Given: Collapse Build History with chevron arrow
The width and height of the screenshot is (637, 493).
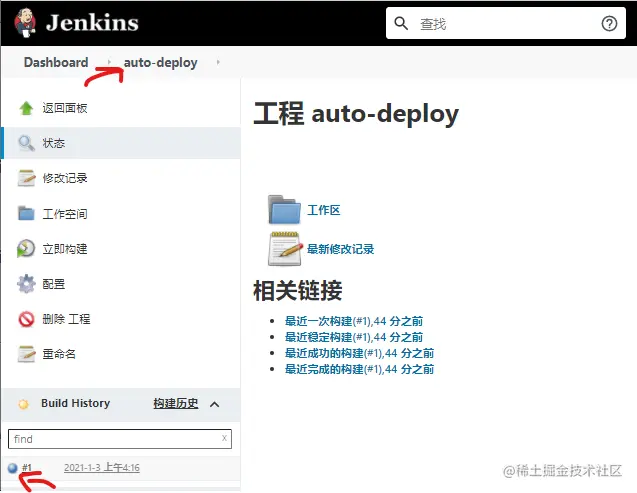Looking at the screenshot, I should 214,404.
